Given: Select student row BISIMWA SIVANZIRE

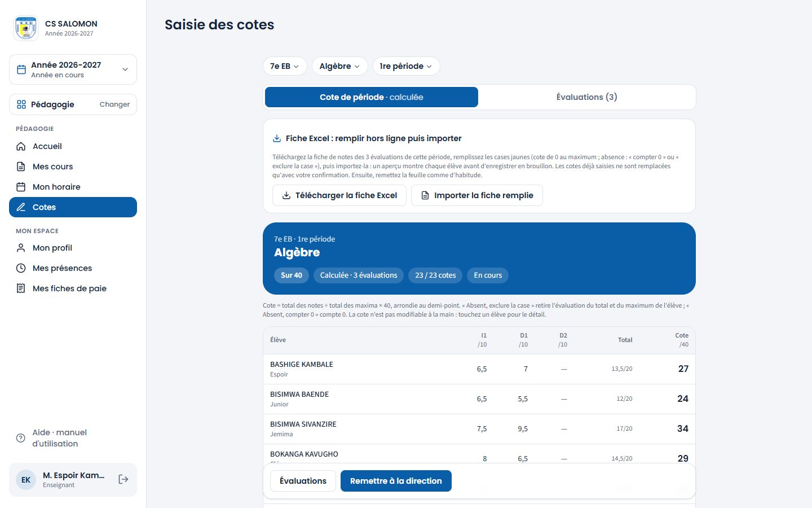Looking at the screenshot, I should (x=479, y=429).
